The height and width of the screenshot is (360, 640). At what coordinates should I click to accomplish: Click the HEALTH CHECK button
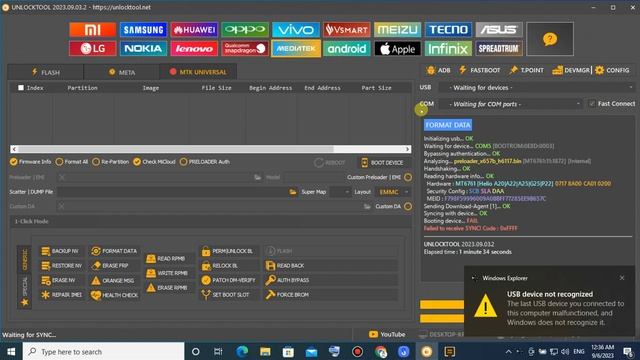115,295
